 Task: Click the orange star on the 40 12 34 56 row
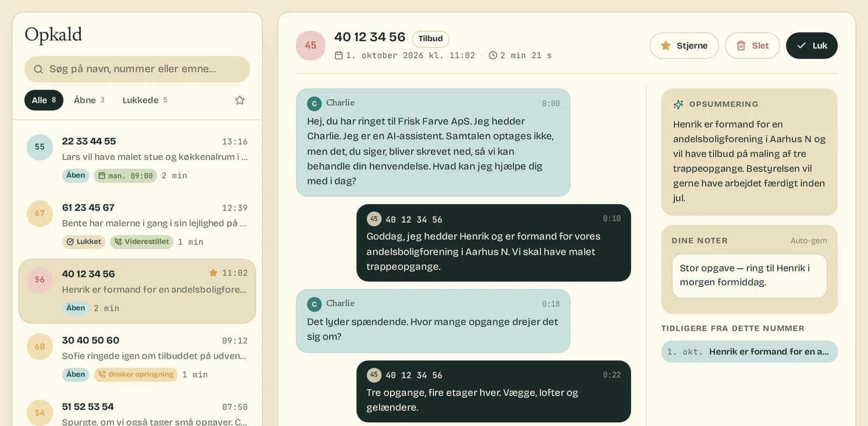coord(213,273)
